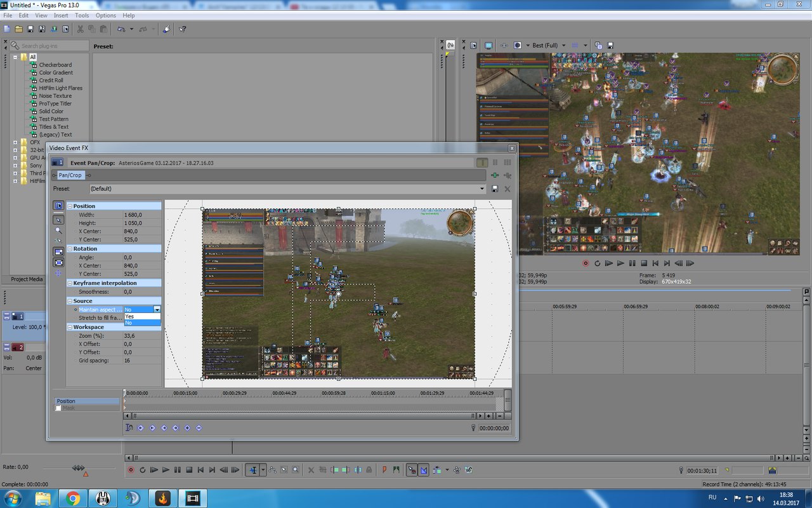
Task: Enable the Mask checkbox
Action: coord(58,408)
